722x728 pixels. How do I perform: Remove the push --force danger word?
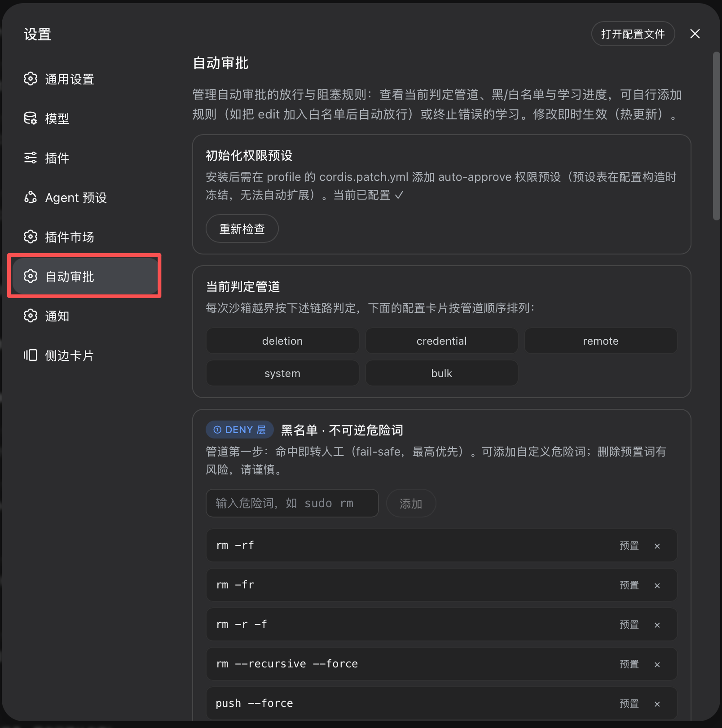point(657,704)
